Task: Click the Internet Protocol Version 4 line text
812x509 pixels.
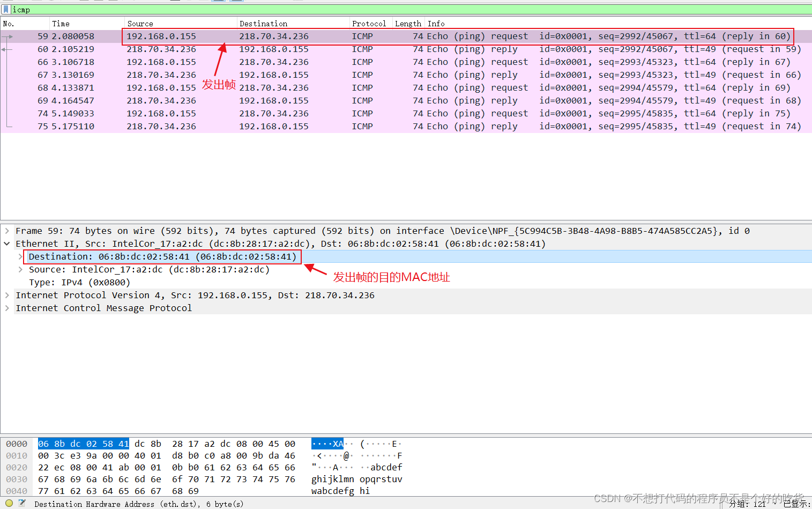Action: [195, 295]
